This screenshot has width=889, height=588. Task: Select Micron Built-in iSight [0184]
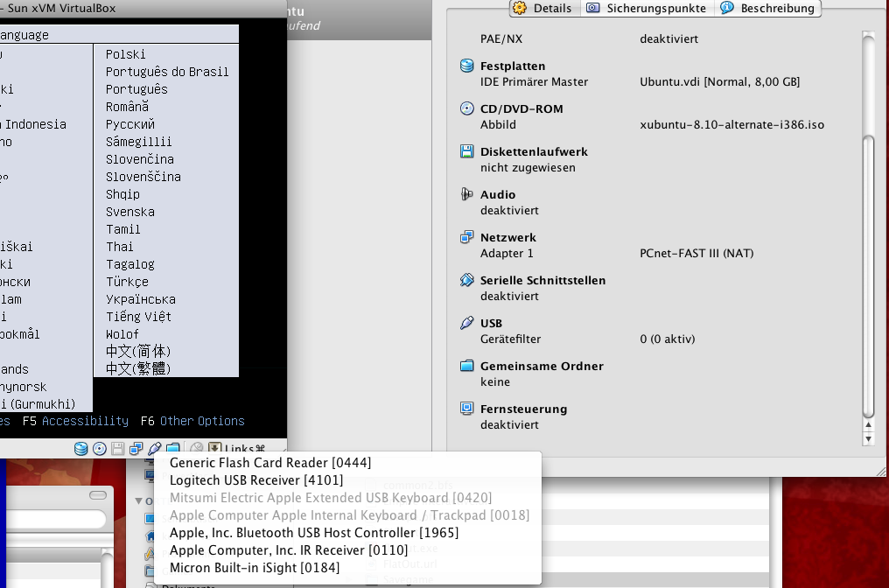pyautogui.click(x=347, y=568)
